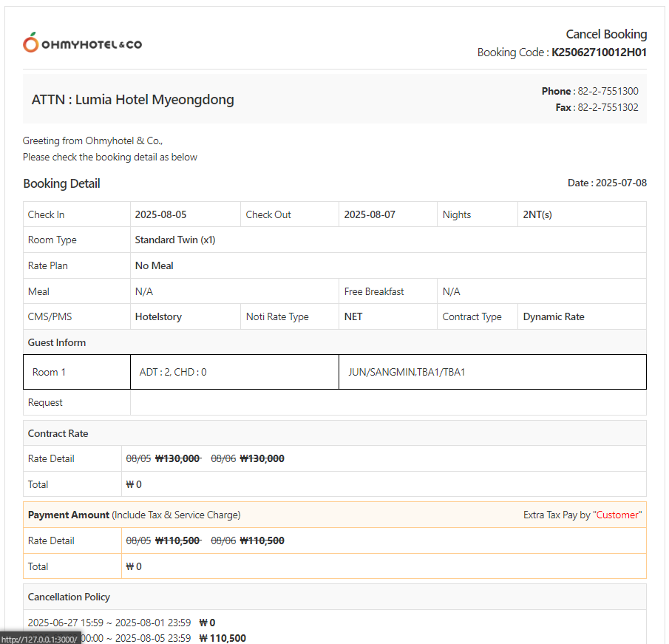This screenshot has height=644, width=669.
Task: Click the Booking Detail date 2025-07-08
Action: (x=621, y=183)
